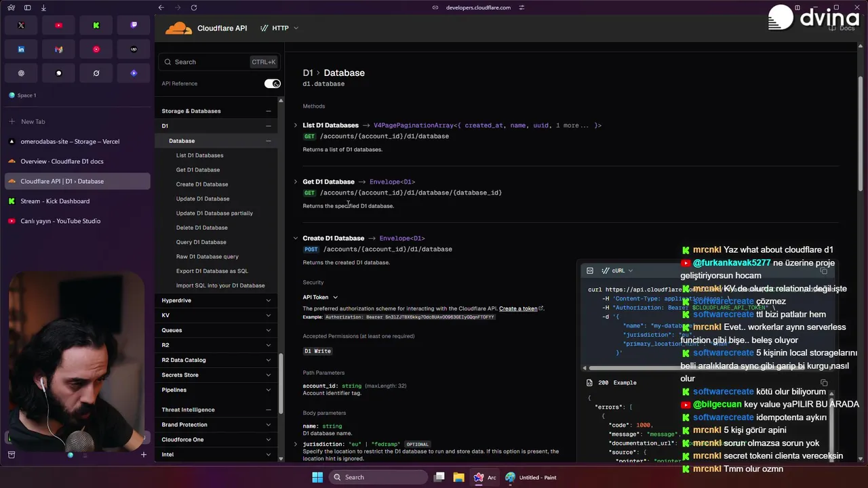Open Query D1 Database in sidebar
The width and height of the screenshot is (868, 488).
(201, 242)
